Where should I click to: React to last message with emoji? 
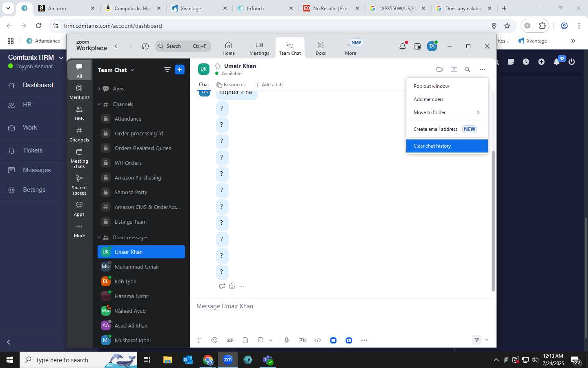pyautogui.click(x=232, y=286)
